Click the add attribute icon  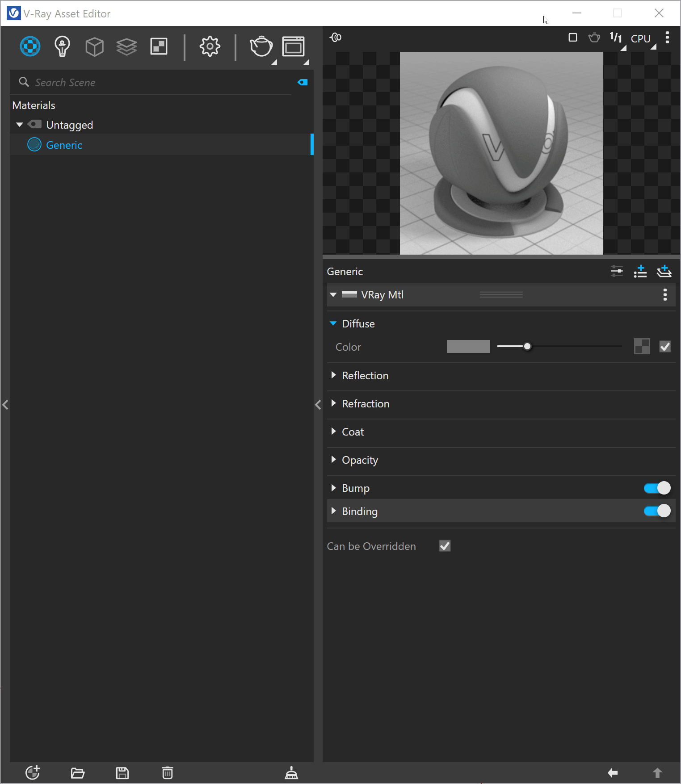[x=640, y=271]
